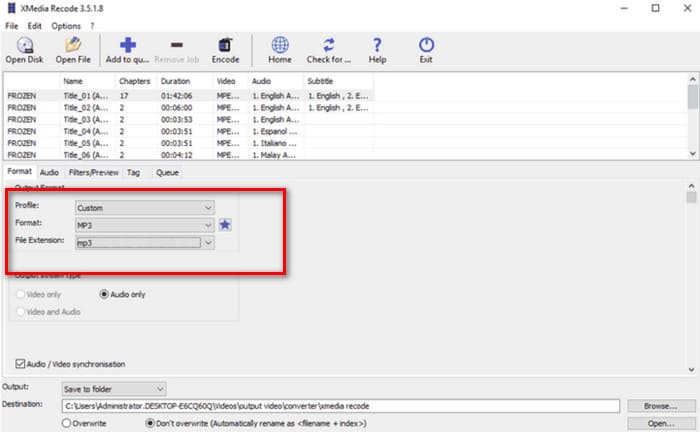Click the Open... button
This screenshot has width=700, height=432.
point(661,423)
